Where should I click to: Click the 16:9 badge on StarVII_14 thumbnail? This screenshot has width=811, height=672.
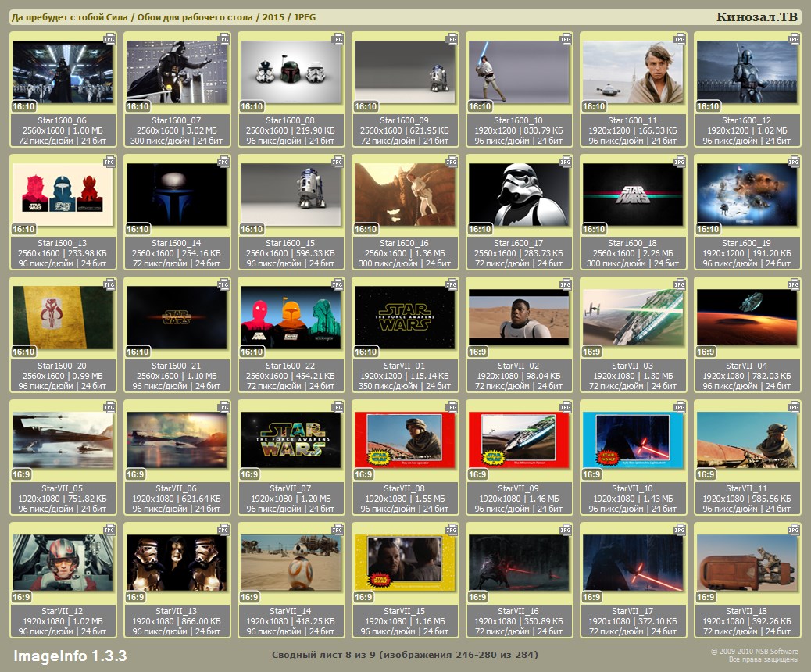[x=249, y=597]
